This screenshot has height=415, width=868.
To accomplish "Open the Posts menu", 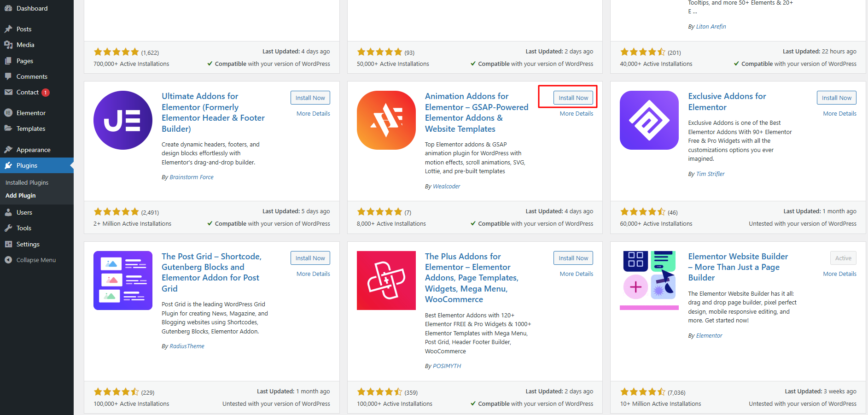I will [x=37, y=29].
